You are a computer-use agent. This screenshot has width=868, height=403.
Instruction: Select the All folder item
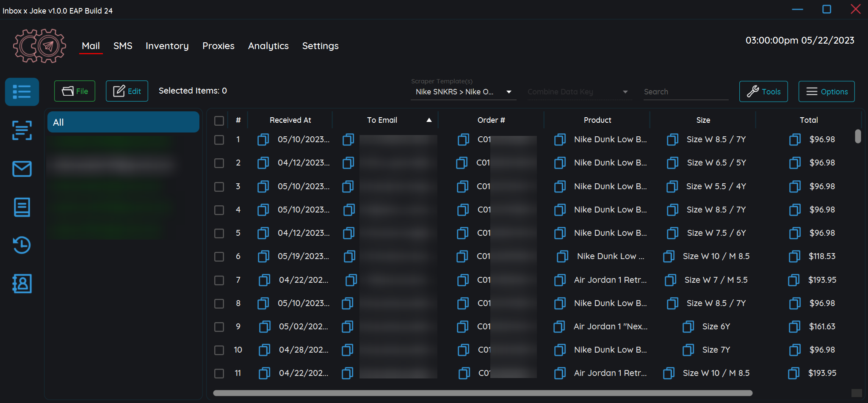[x=123, y=122]
